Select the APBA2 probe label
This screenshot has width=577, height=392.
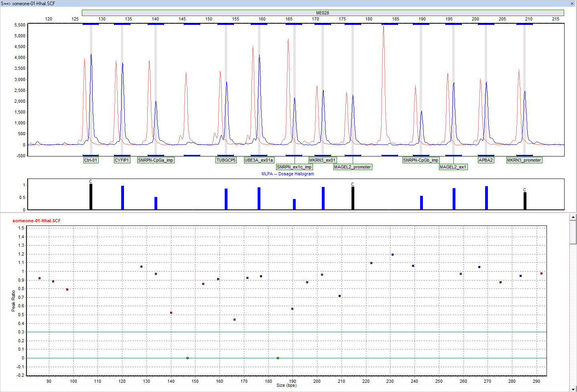(x=486, y=160)
